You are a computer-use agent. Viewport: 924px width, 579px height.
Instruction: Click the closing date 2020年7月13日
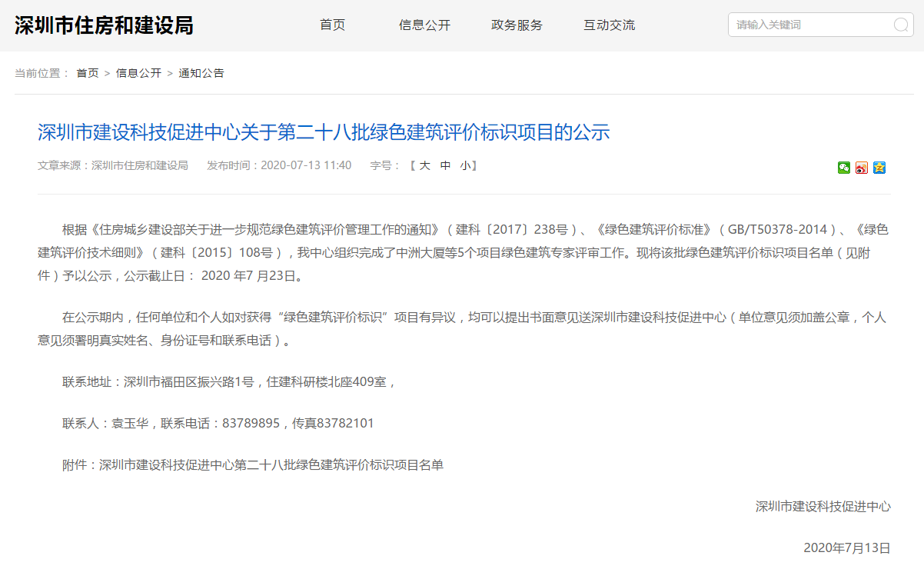tap(847, 547)
